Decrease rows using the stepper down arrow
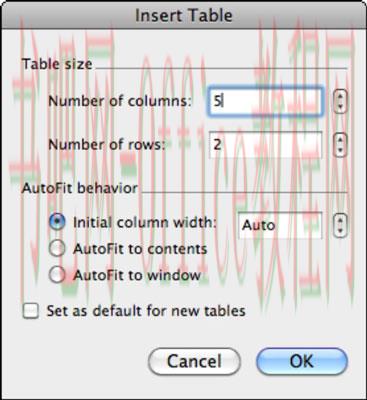Screen dimensions: 367x400 coord(340,150)
